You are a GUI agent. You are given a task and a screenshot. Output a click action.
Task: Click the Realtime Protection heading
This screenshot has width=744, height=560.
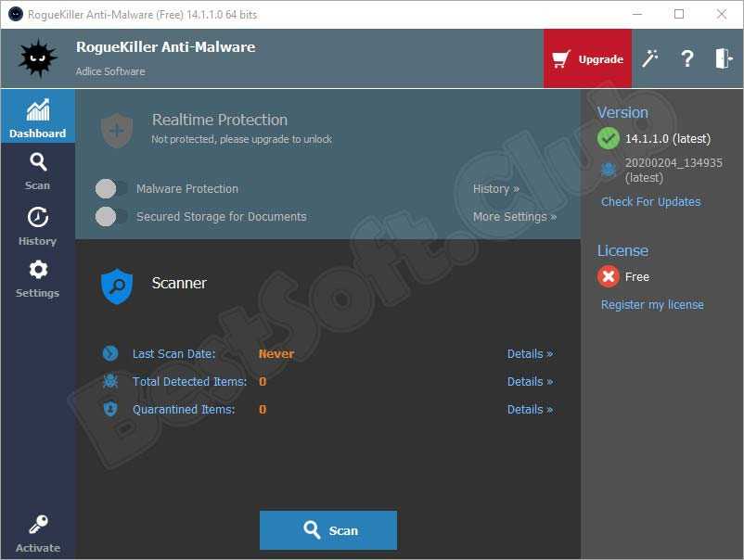(220, 120)
